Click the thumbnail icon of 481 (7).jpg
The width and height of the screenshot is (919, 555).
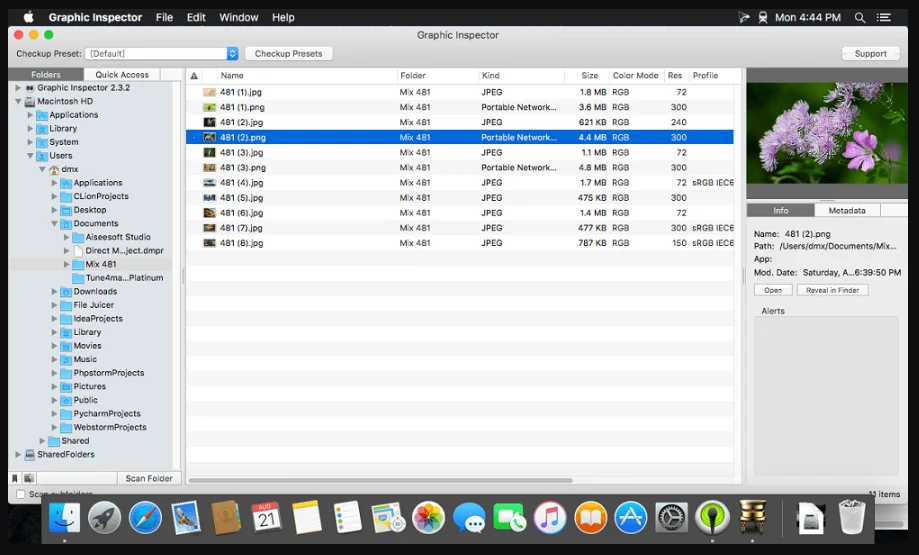tap(209, 228)
